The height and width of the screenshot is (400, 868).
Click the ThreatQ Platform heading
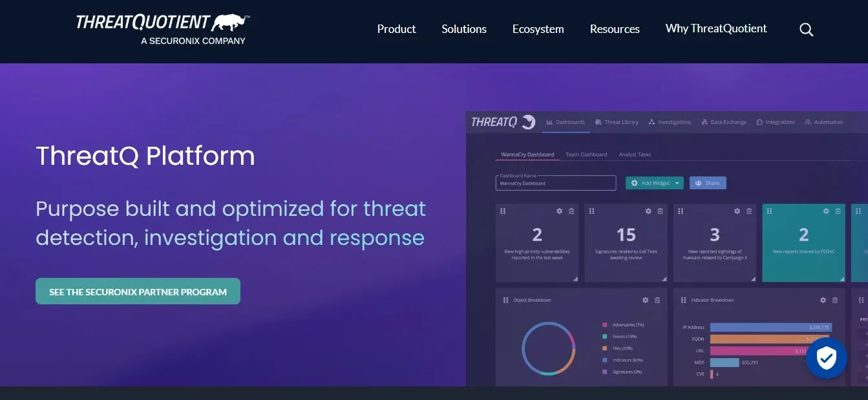click(145, 156)
